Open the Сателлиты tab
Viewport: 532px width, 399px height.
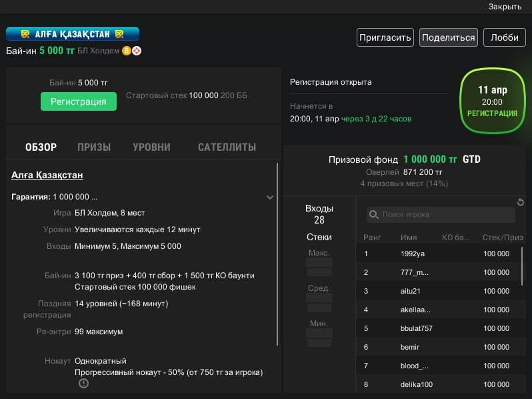click(x=227, y=147)
